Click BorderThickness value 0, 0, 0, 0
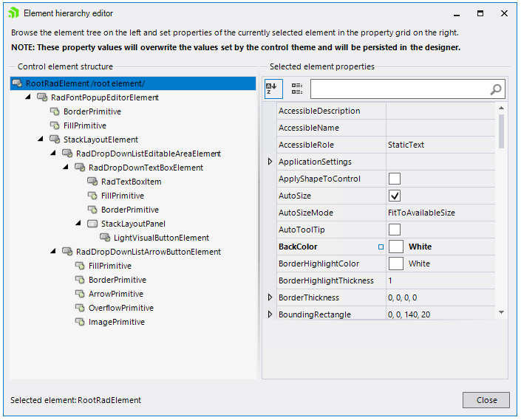Screen dimensions: 521x420 (x=402, y=297)
